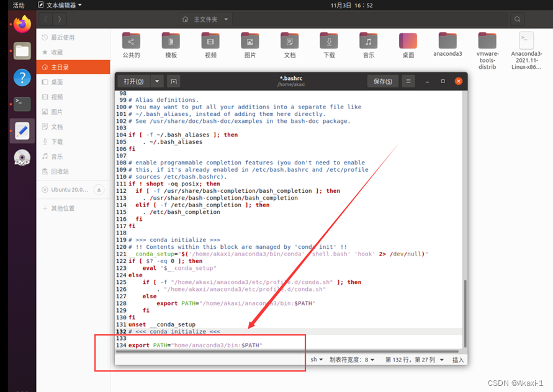Click the Open button in gedit
553x392 pixels.
(x=133, y=81)
